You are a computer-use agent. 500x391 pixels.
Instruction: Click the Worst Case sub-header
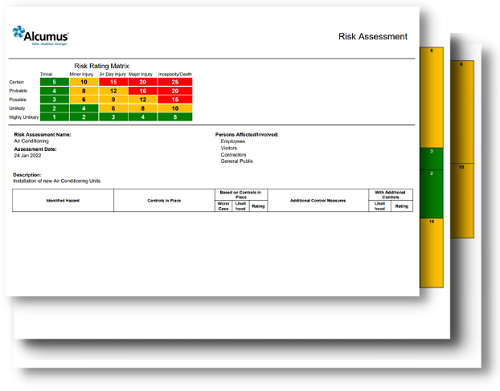point(223,206)
